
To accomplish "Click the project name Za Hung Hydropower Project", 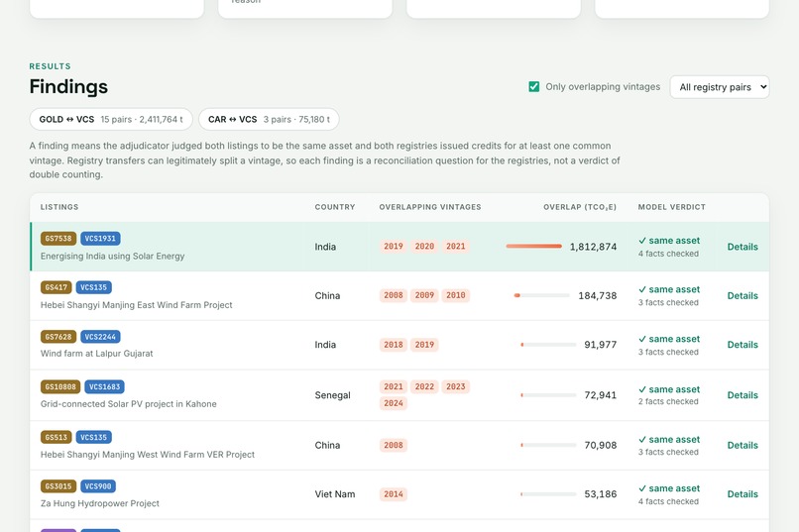I will coord(100,503).
